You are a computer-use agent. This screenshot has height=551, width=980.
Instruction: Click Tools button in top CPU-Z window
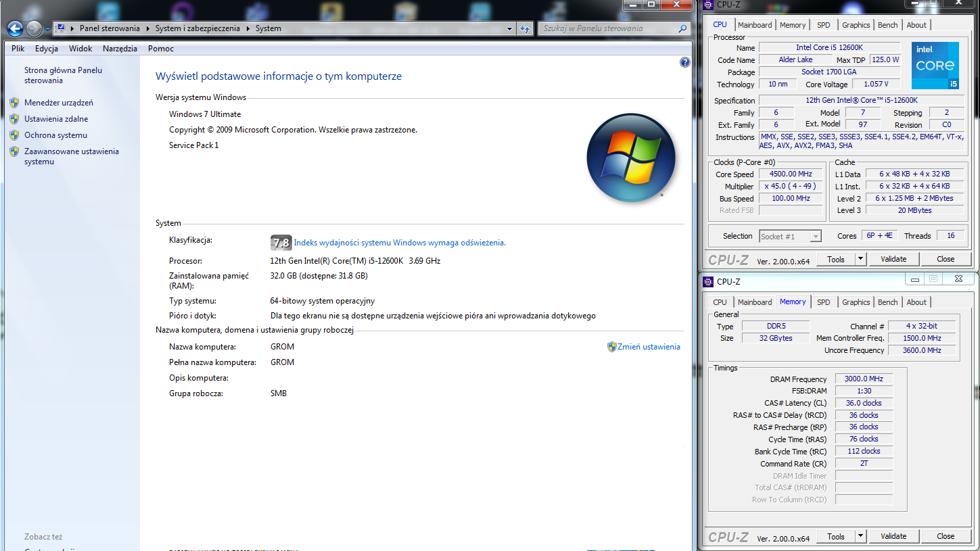click(x=836, y=259)
